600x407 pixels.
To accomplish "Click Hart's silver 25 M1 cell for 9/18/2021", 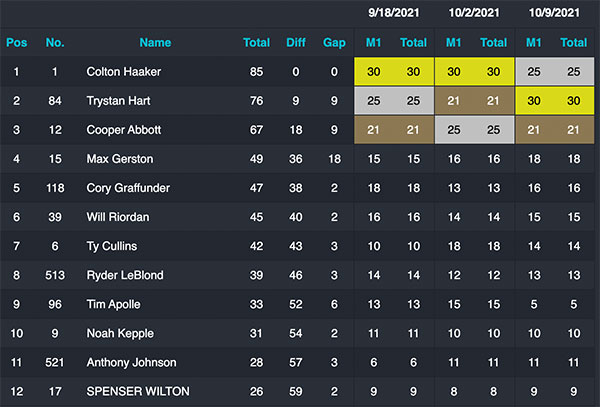I will 374,101.
